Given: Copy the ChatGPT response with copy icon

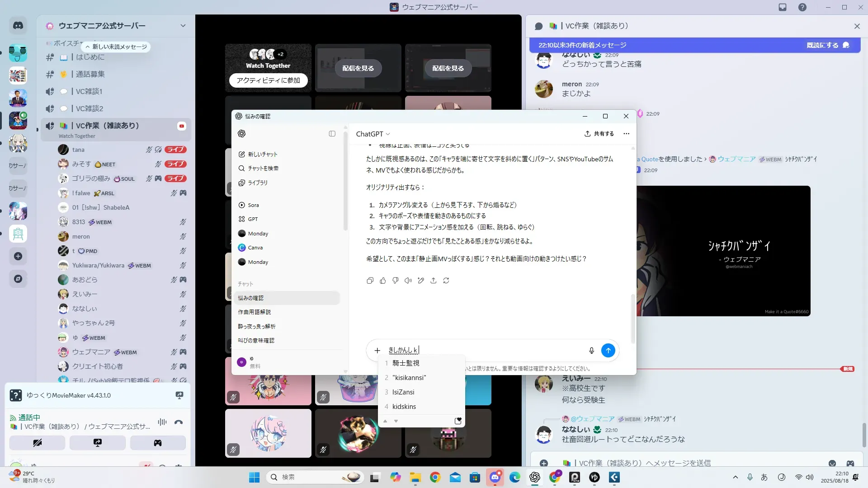Looking at the screenshot, I should 370,281.
